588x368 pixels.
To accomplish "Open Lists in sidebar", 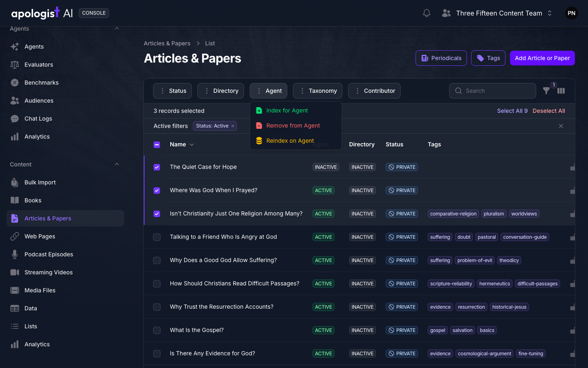I will point(65,326).
